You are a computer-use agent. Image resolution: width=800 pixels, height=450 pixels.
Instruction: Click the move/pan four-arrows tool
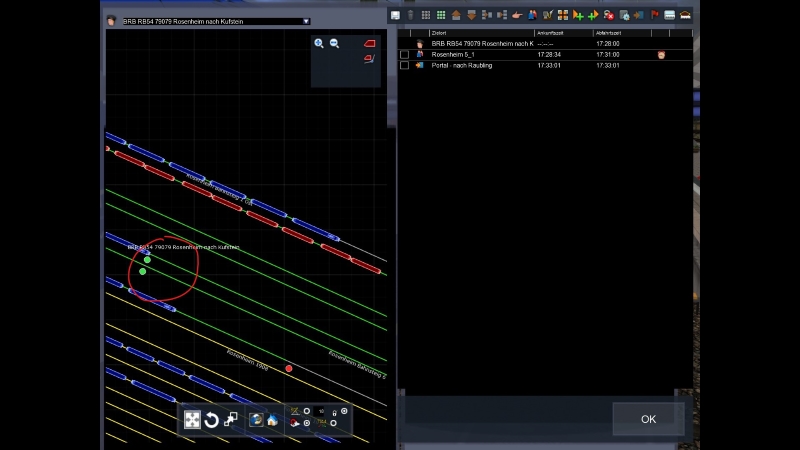click(192, 420)
